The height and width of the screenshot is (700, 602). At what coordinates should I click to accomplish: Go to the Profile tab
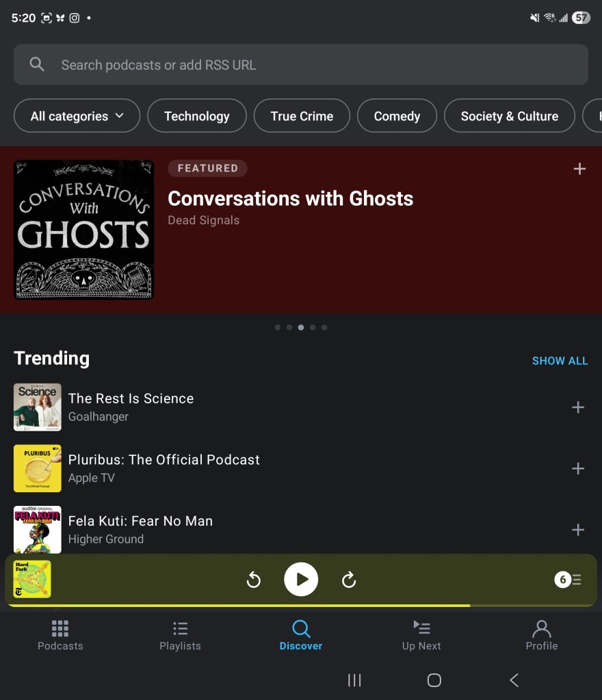point(541,635)
